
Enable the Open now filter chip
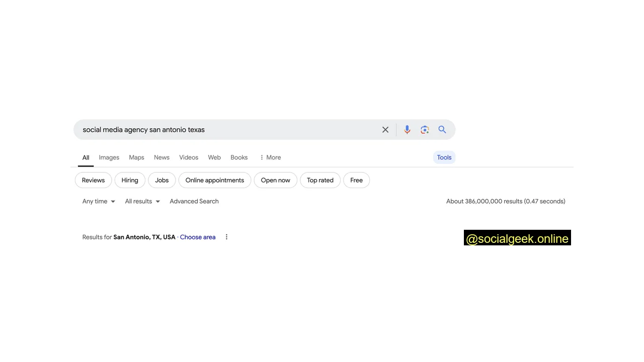(x=275, y=180)
